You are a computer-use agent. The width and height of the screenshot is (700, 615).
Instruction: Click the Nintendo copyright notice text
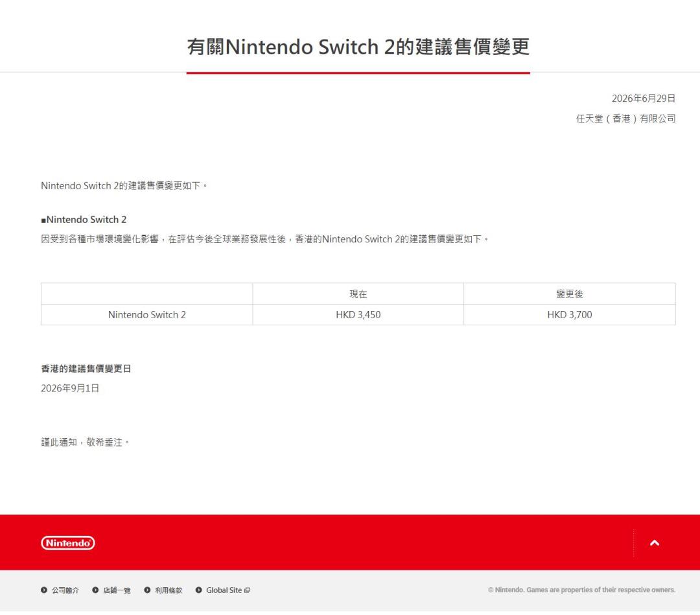(x=581, y=590)
